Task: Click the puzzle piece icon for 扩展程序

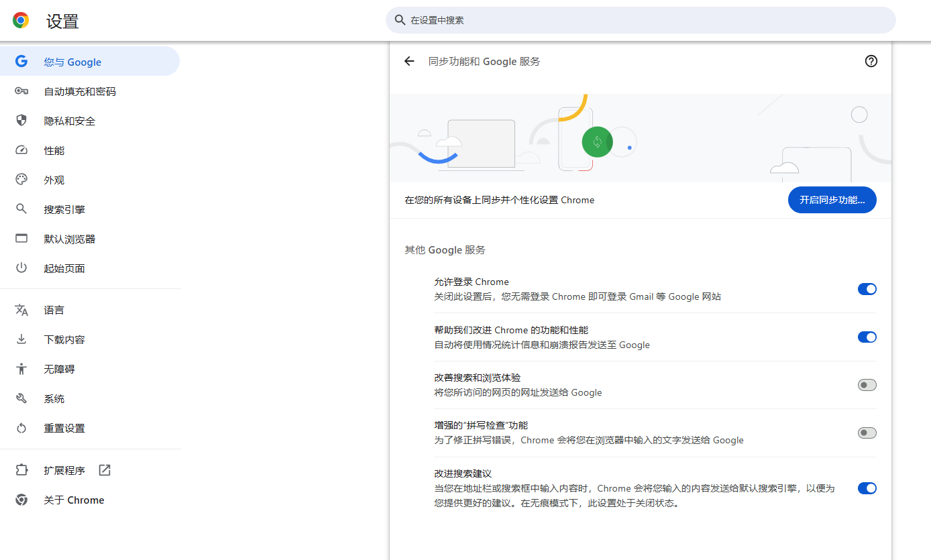Action: [x=21, y=470]
